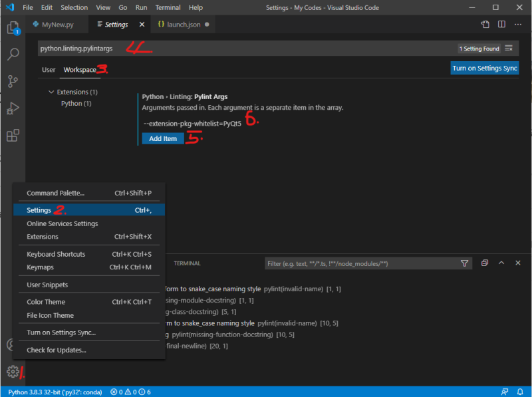Split the editor to the right
The width and height of the screenshot is (532, 397).
(501, 25)
